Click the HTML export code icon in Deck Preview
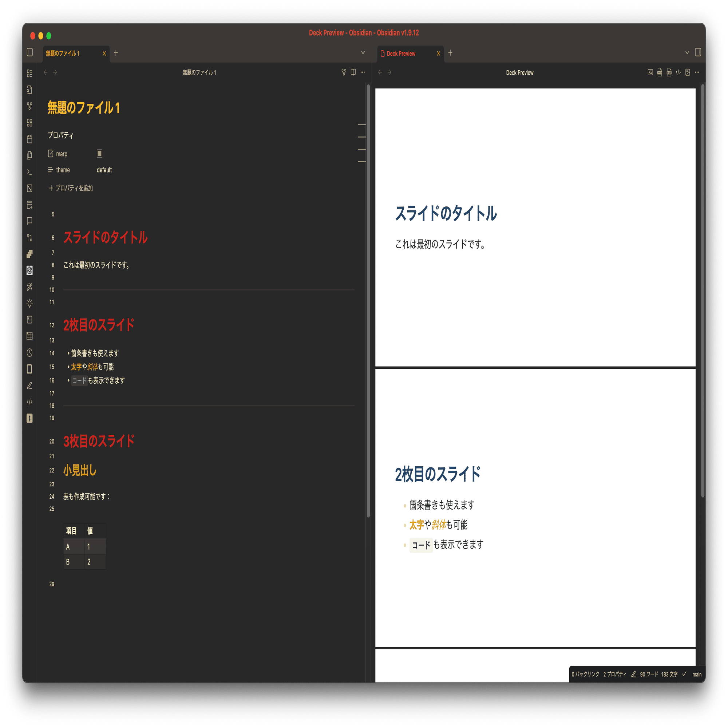728x728 pixels. point(678,72)
